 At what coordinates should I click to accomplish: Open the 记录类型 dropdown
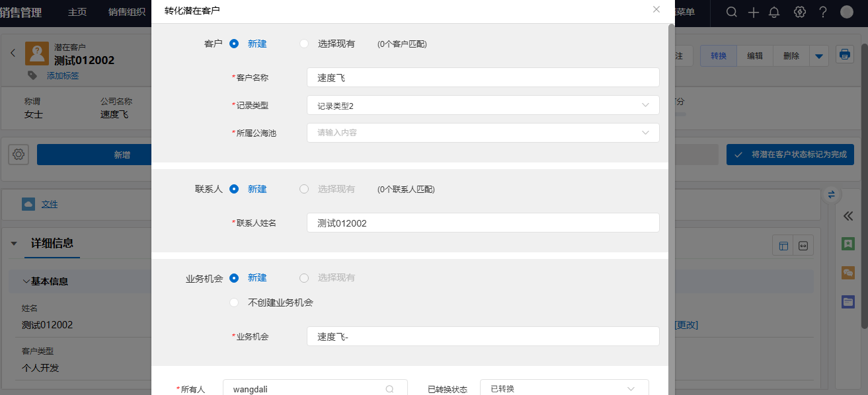[483, 106]
